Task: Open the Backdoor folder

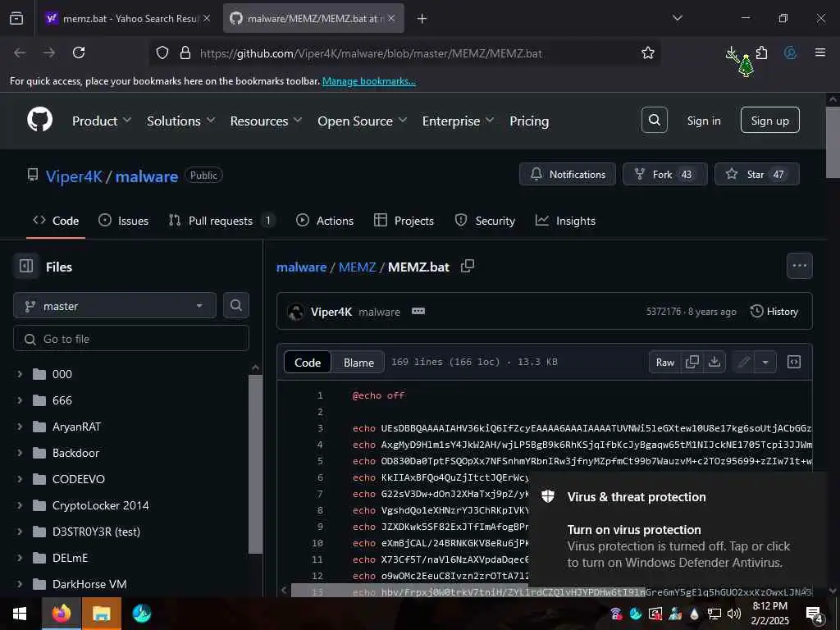Action: pyautogui.click(x=75, y=453)
